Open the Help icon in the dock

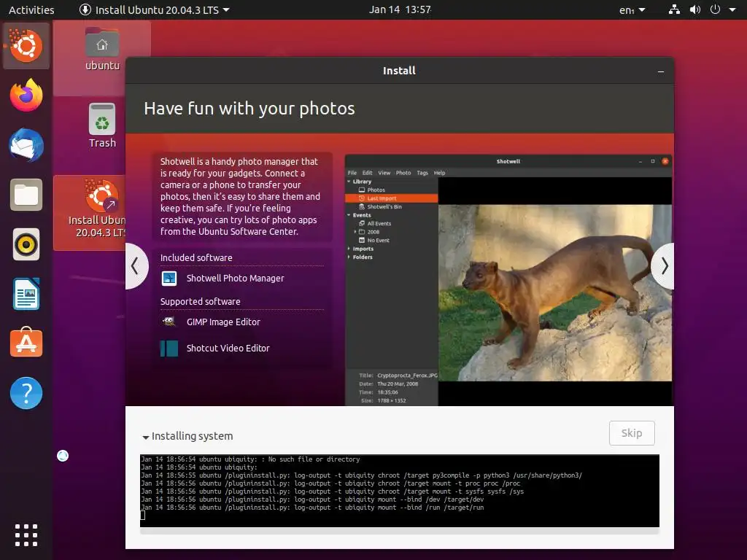26,393
